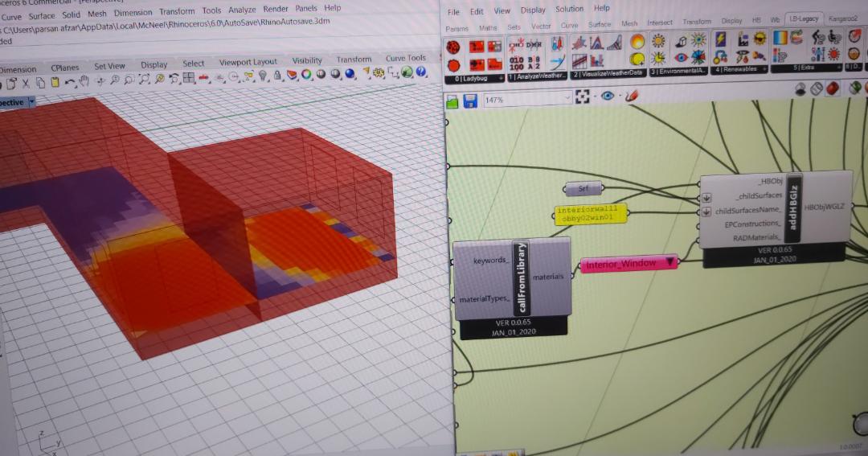
Task: Toggle wireframe preview mode in Grasshopper
Action: 817,88
